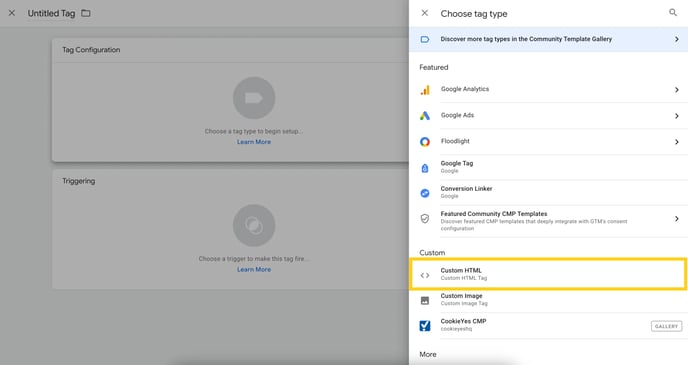This screenshot has width=688, height=365.
Task: Select the Conversion Linker tag type
Action: coord(548,193)
